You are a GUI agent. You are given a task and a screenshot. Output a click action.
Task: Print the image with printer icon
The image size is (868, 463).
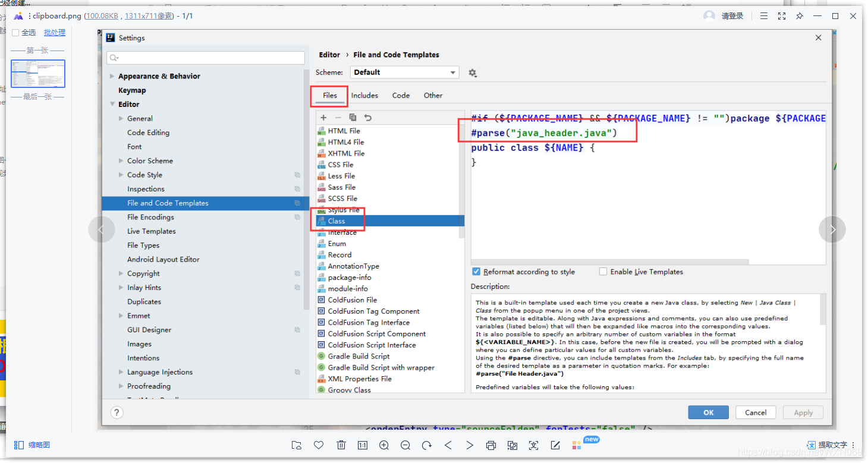(x=491, y=445)
